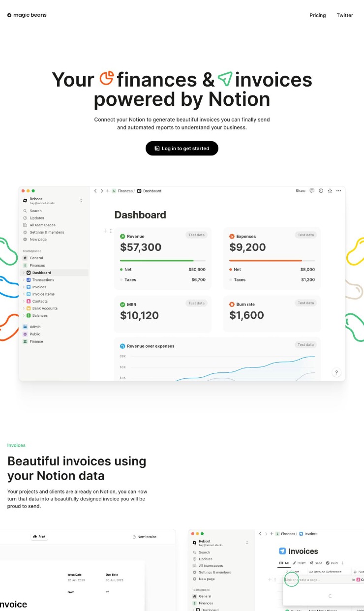Click the orange Expenses icon
Viewport: 364px width, 611px height.
coord(232,236)
